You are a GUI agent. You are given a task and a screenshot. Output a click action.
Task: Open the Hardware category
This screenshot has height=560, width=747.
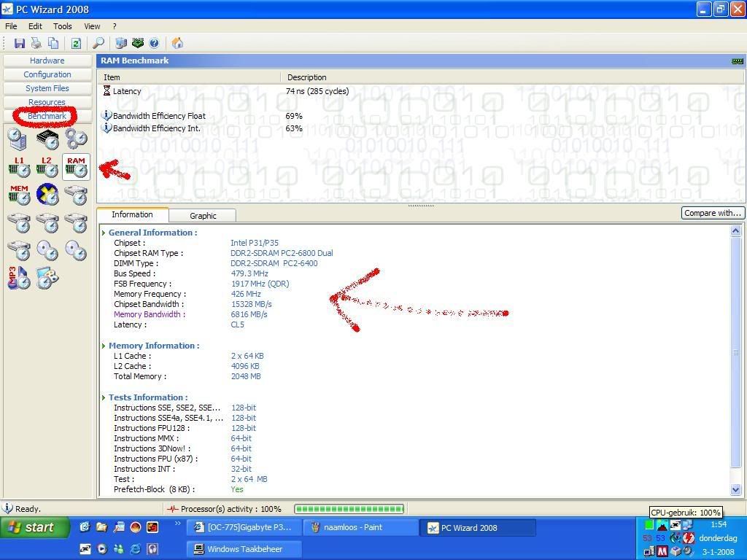[x=47, y=61]
